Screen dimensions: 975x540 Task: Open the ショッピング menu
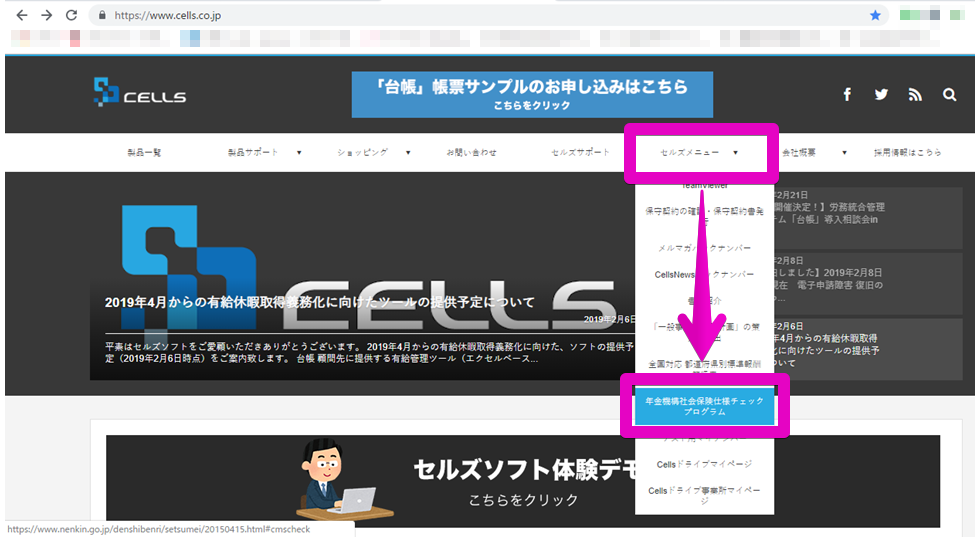click(x=363, y=152)
